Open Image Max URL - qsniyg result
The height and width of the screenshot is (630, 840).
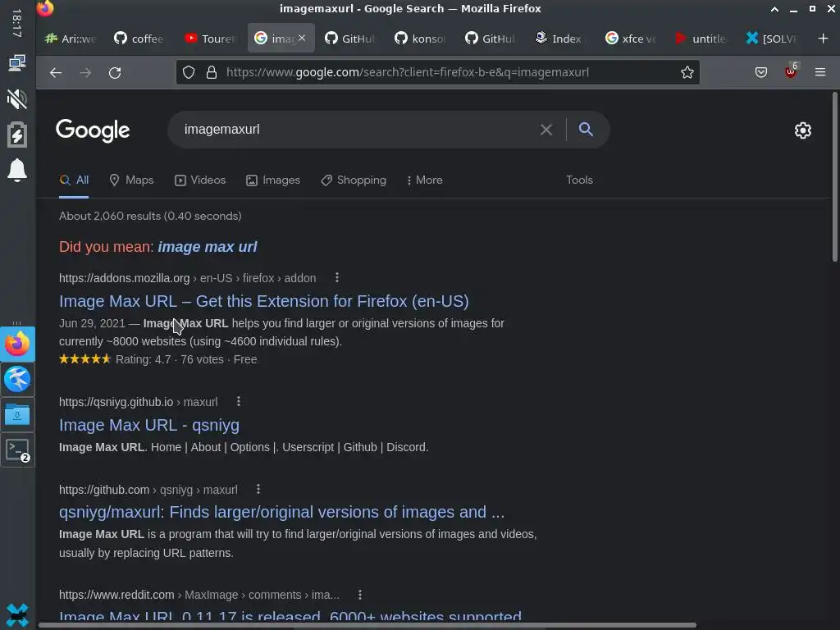(x=149, y=425)
